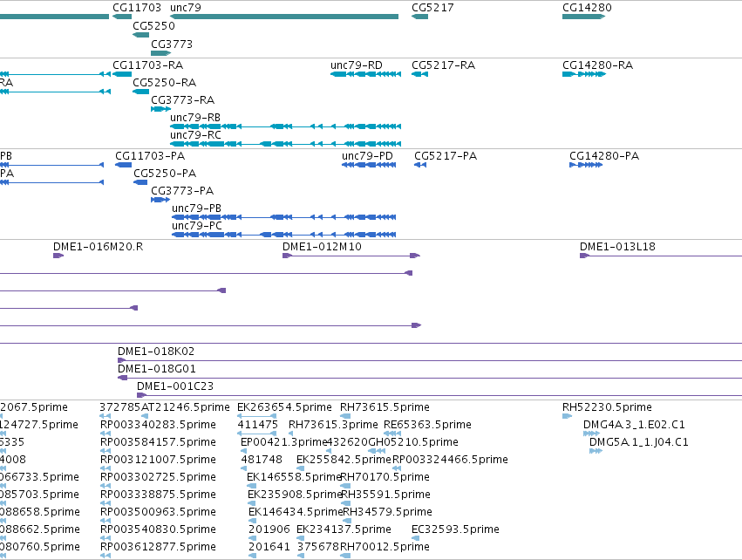Click the RH52230.5prime EST label
The height and width of the screenshot is (560, 742).
[607, 407]
